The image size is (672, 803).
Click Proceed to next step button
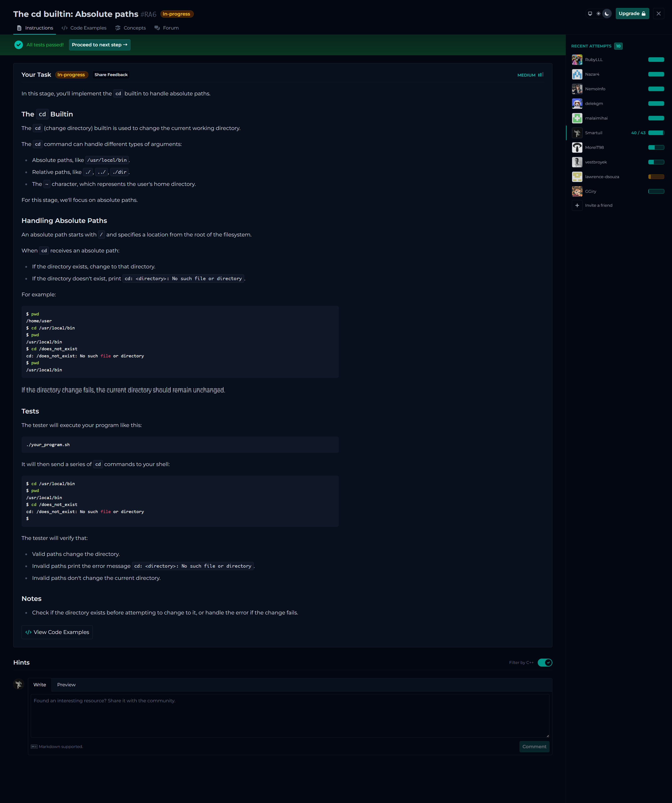99,45
